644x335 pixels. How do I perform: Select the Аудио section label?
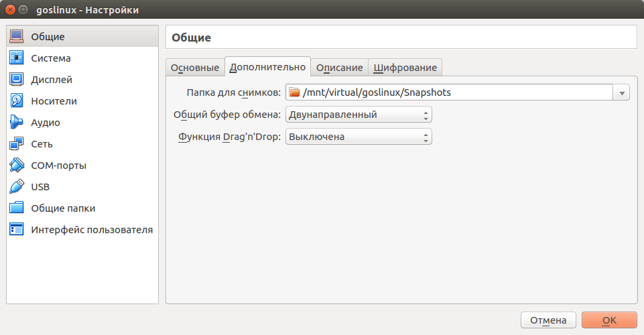tap(46, 123)
